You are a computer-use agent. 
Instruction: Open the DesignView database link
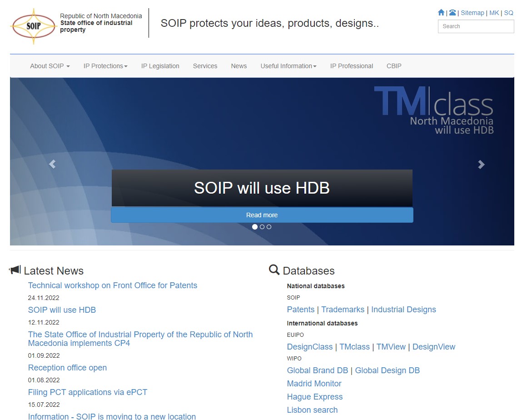click(434, 347)
